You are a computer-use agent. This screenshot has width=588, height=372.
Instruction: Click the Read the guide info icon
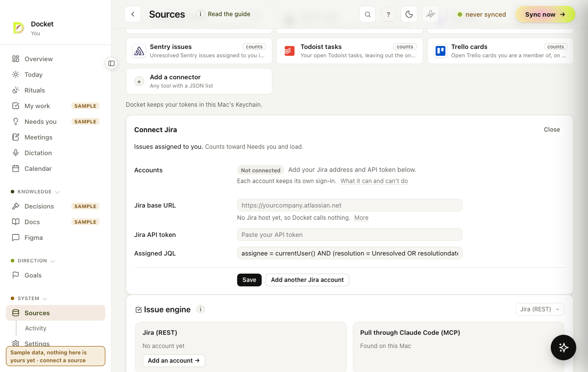200,14
